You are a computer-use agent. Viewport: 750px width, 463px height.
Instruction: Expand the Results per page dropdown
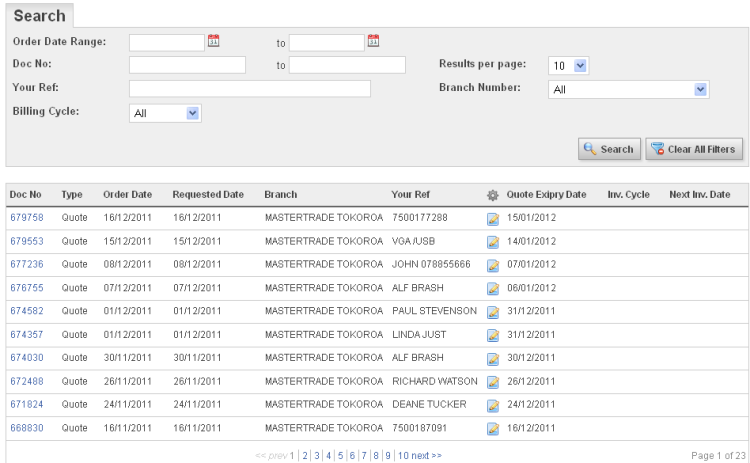tap(569, 65)
